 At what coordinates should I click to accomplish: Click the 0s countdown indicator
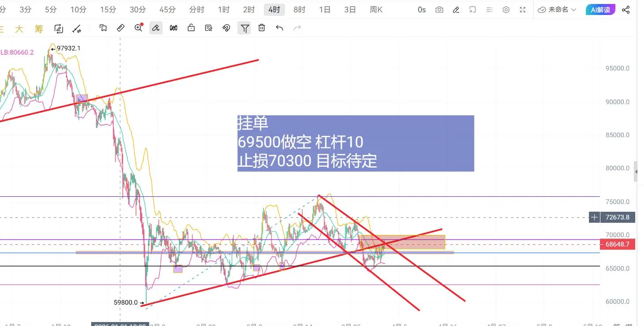422,10
